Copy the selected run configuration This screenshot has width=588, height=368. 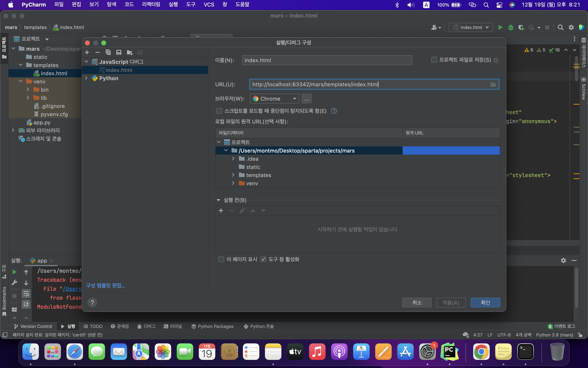108,52
